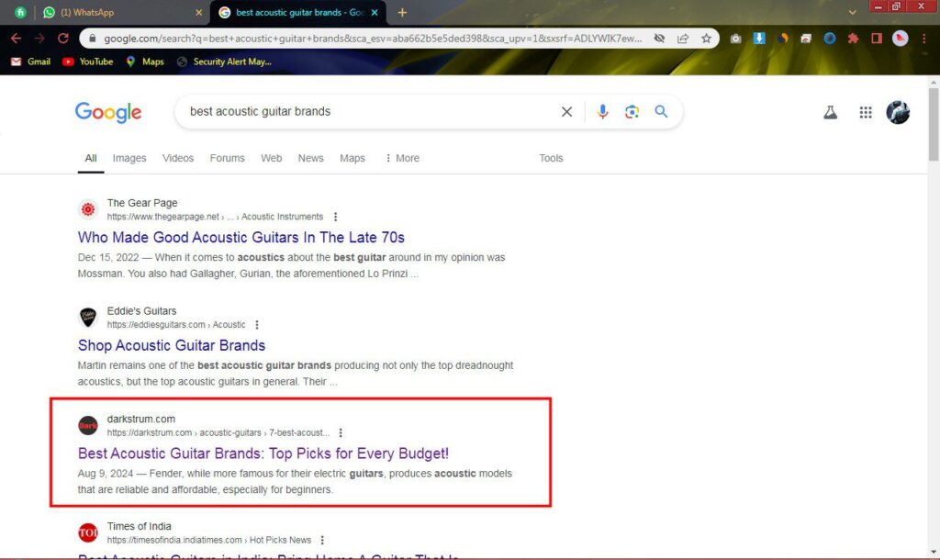Open the blue download extension icon

pyautogui.click(x=759, y=39)
